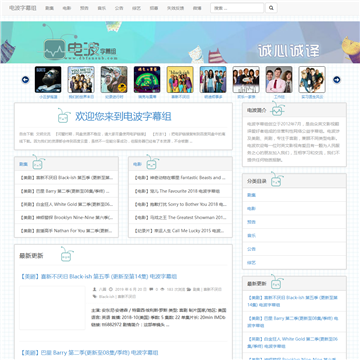Click the robot icon beside 欢迎您来到电波字幕组
Viewport: 360px width, 360px height.
[64, 116]
